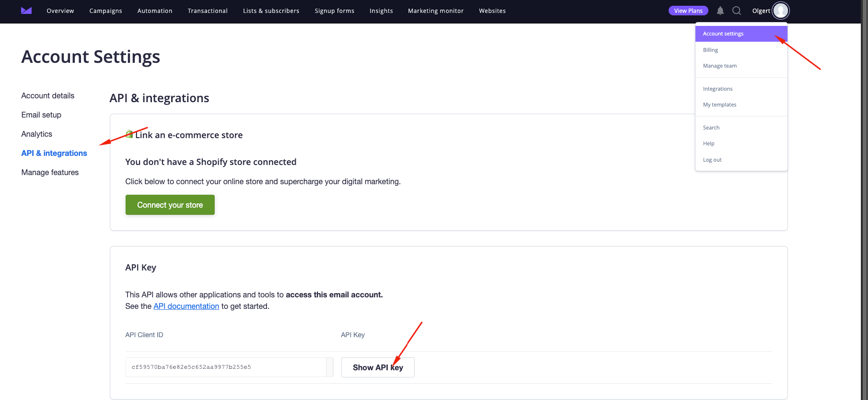Switch to Transactional
The image size is (868, 400).
click(x=208, y=11)
